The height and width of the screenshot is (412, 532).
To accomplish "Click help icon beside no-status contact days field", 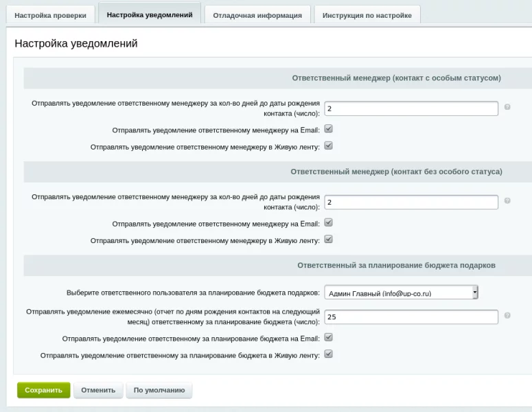I will coord(507,201).
